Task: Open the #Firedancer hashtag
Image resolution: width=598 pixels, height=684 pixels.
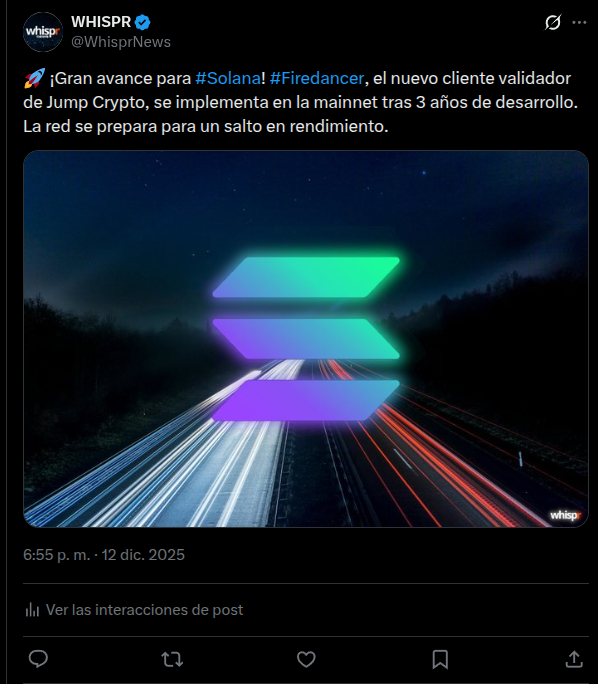Action: coord(317,79)
